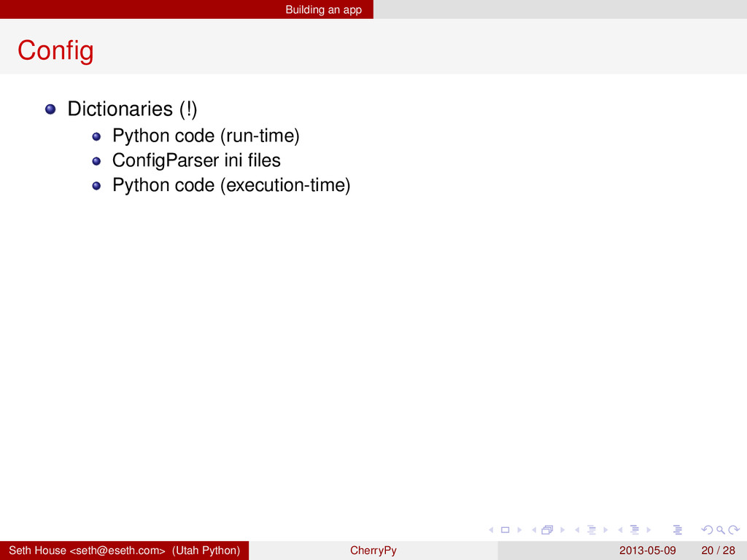Click the go-forward curved arrow icon

[734, 529]
